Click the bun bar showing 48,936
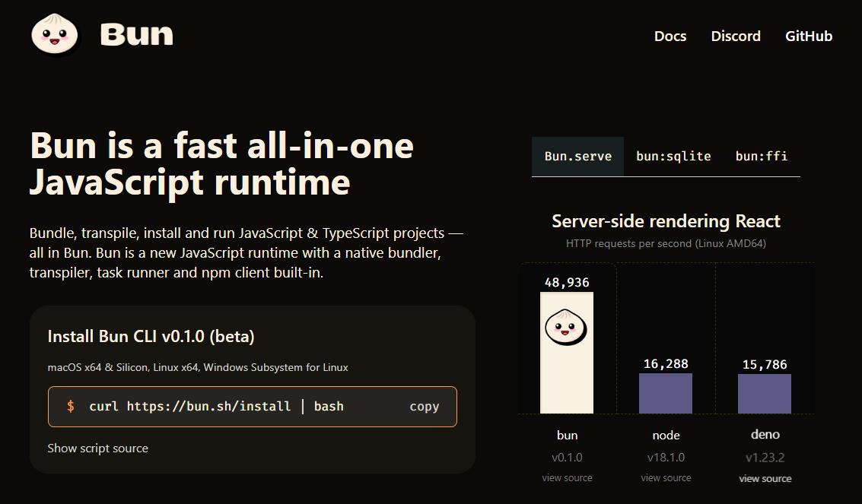This screenshot has width=862, height=504. [x=567, y=353]
